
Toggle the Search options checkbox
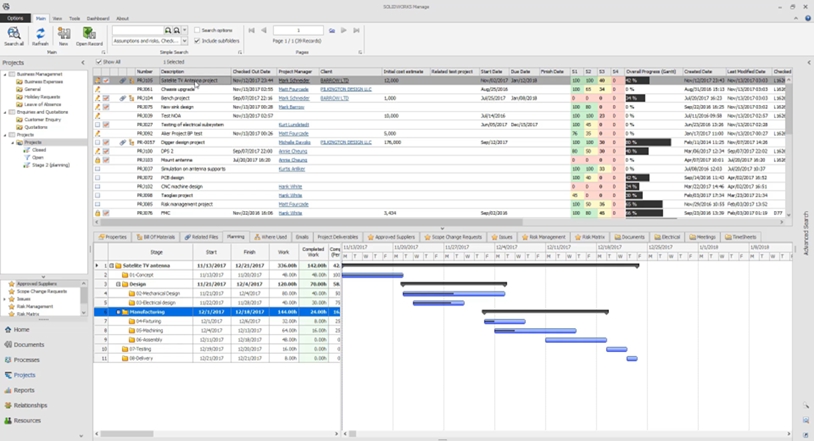[197, 30]
